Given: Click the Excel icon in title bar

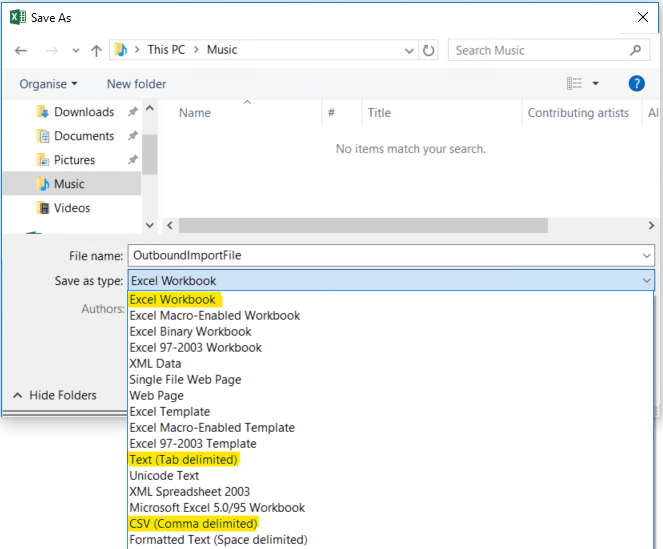Looking at the screenshot, I should click(18, 17).
